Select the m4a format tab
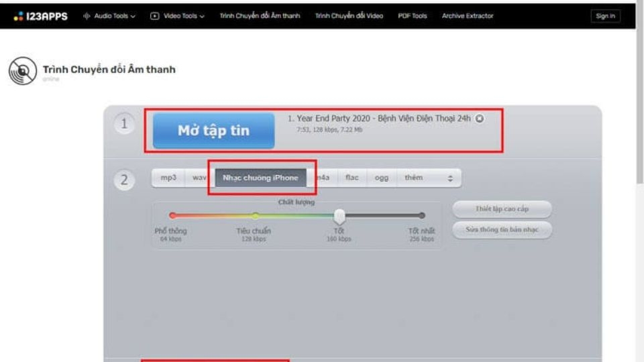This screenshot has height=362, width=644. click(323, 178)
